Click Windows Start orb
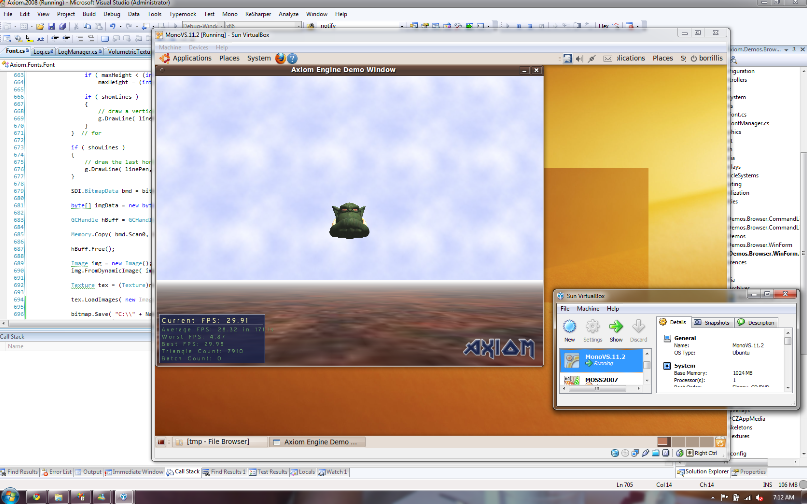Viewport: 807px width, 504px height. [10, 497]
